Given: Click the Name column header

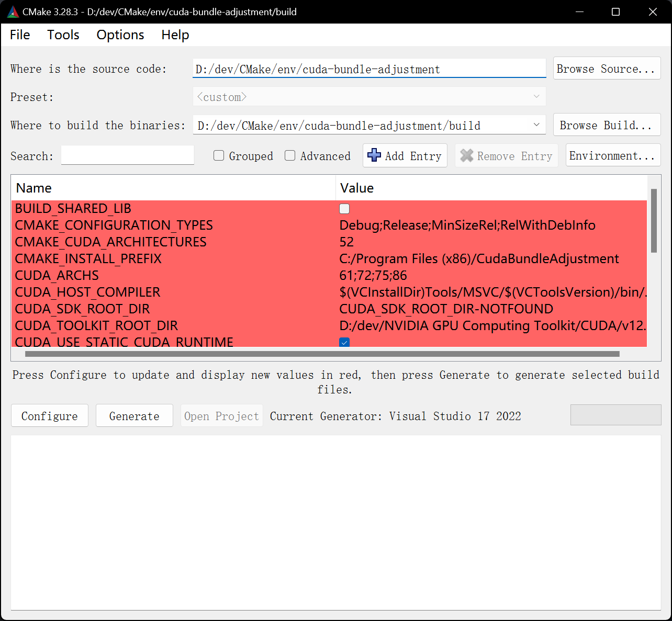Looking at the screenshot, I should click(173, 188).
